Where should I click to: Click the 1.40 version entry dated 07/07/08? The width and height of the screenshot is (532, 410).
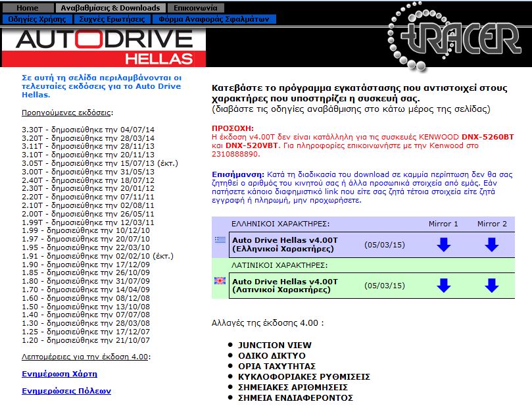(x=86, y=315)
